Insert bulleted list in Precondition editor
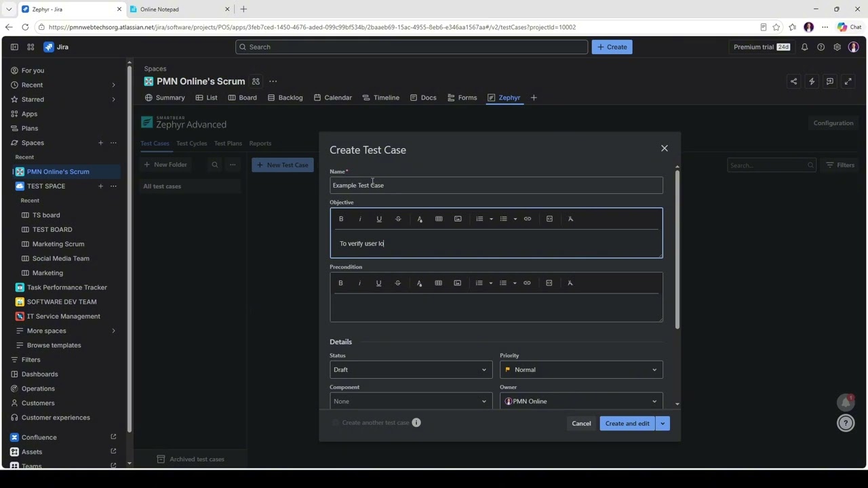 (502, 283)
